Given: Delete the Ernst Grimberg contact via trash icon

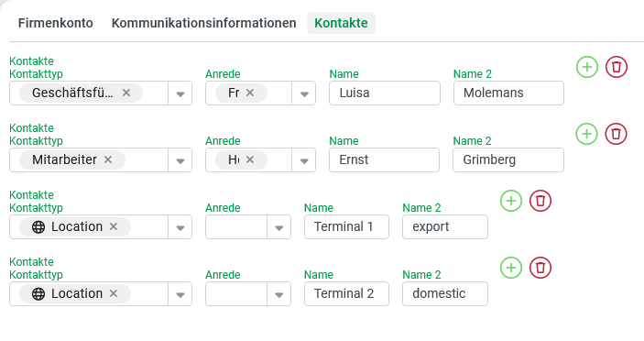Looking at the screenshot, I should (616, 134).
